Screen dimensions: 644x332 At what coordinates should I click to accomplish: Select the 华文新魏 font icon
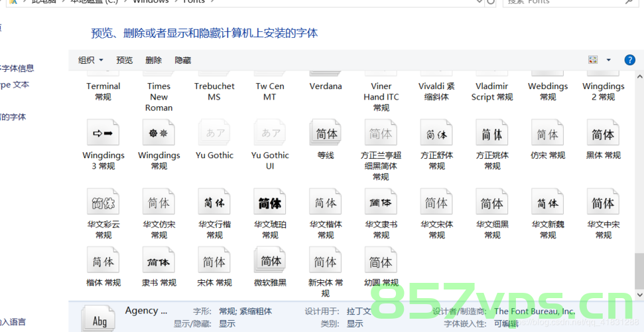[x=547, y=202]
